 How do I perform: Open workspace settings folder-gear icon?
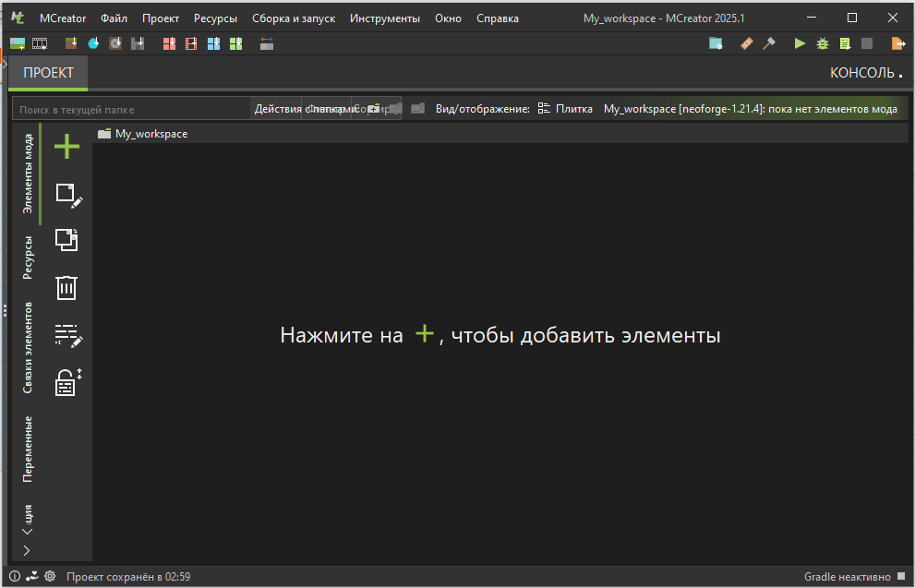(716, 43)
